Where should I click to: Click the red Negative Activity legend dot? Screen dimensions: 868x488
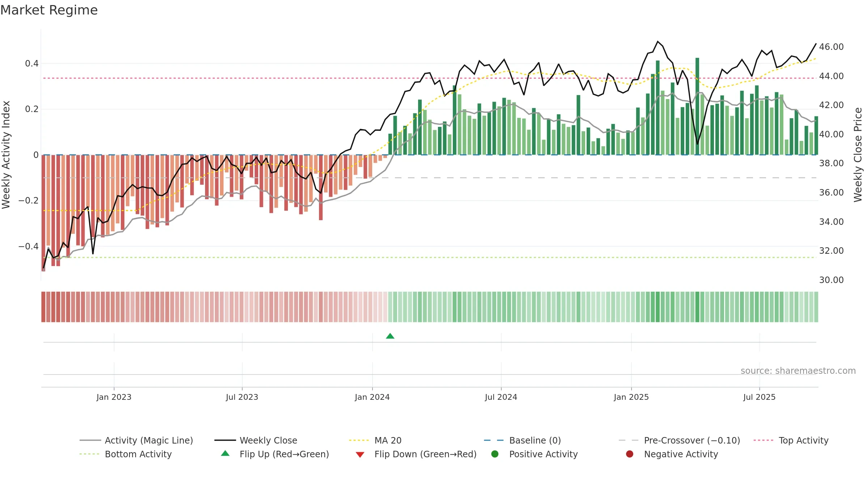pyautogui.click(x=630, y=454)
